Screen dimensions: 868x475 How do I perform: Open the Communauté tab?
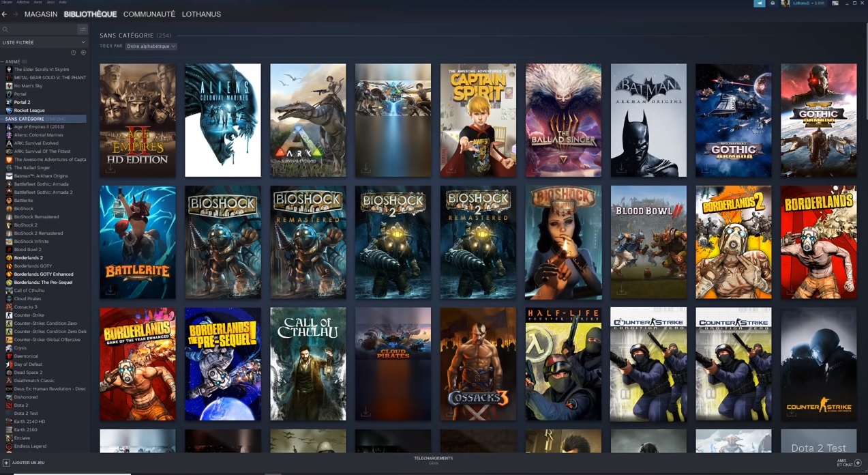(149, 14)
